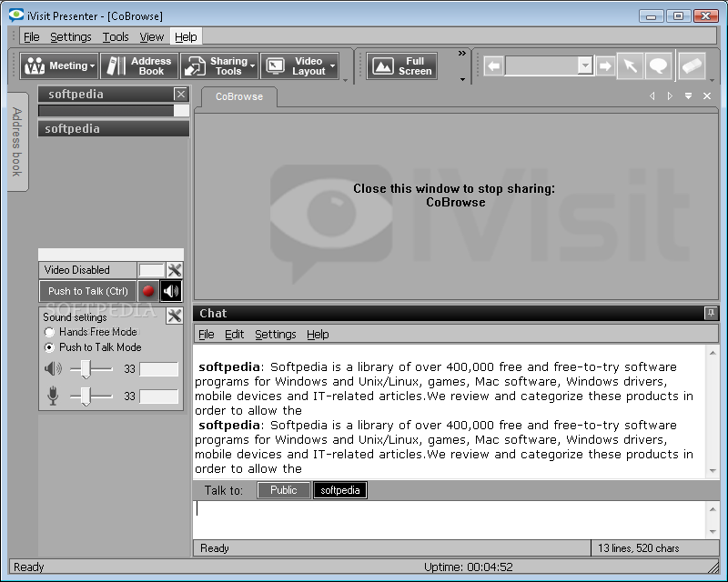Open the Tools menu
The height and width of the screenshot is (582, 728).
click(x=116, y=36)
